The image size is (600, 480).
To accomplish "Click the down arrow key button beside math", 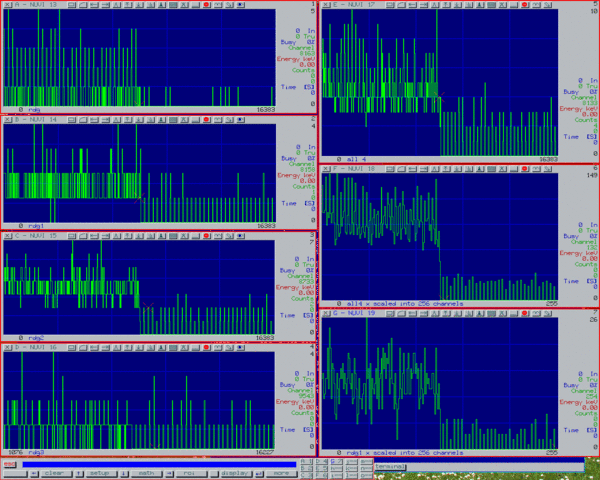I will click(x=124, y=473).
